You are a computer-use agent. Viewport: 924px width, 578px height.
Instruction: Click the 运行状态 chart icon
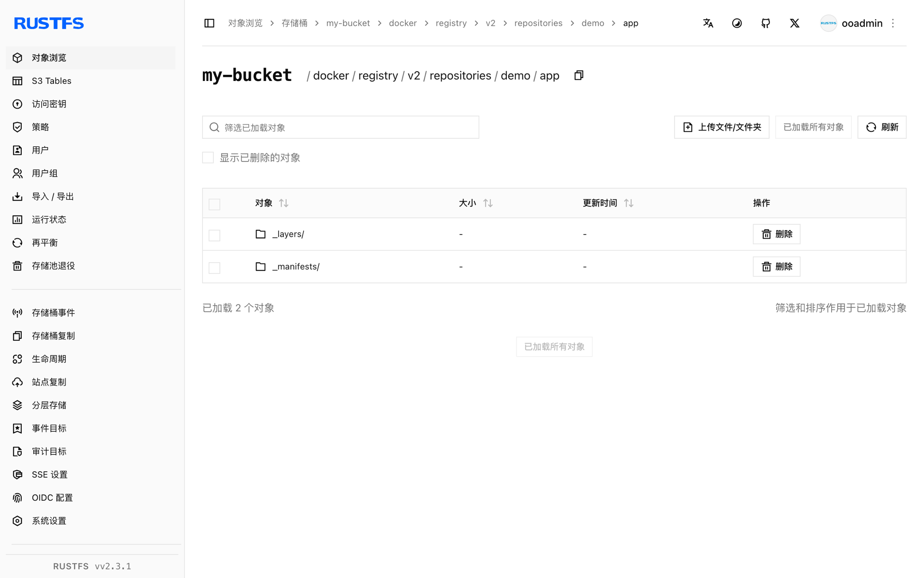coord(18,220)
